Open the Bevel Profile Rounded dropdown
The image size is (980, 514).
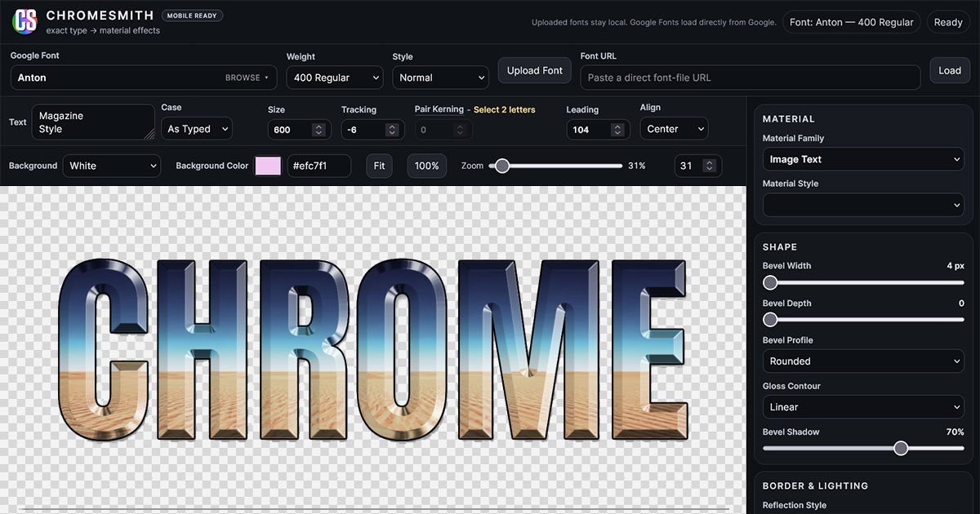(x=864, y=361)
